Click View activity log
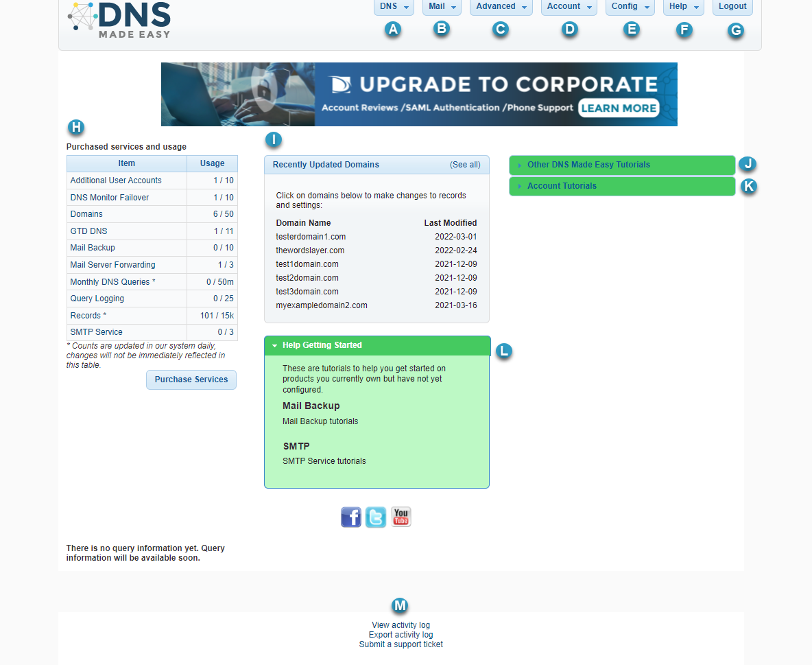This screenshot has width=812, height=665. tap(401, 625)
